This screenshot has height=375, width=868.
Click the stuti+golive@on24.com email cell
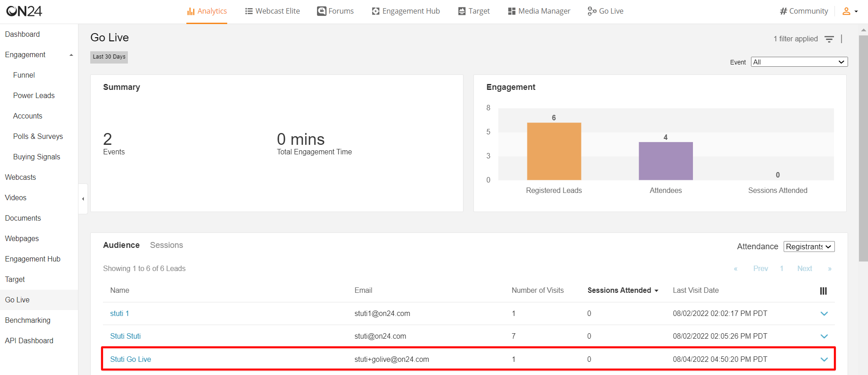pos(392,359)
